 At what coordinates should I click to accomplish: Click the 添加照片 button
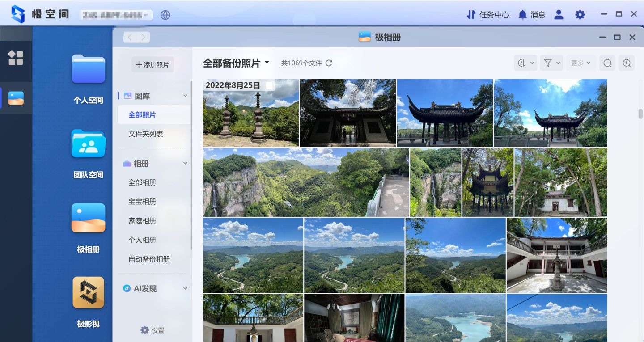point(153,64)
